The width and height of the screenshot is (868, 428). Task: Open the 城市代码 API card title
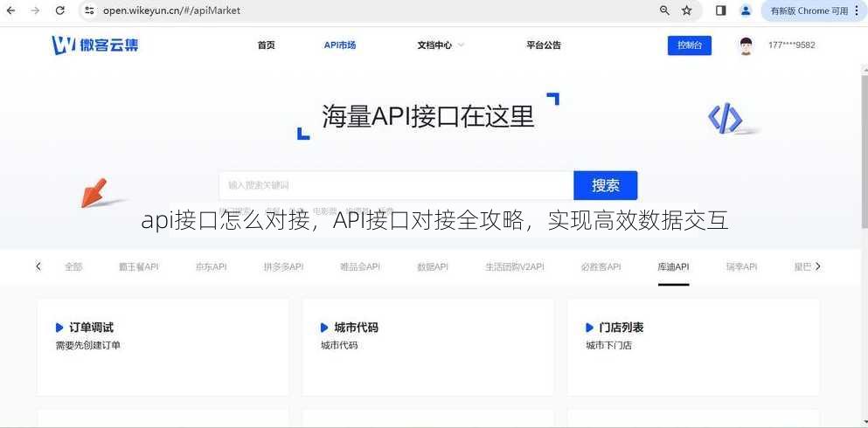pyautogui.click(x=357, y=328)
